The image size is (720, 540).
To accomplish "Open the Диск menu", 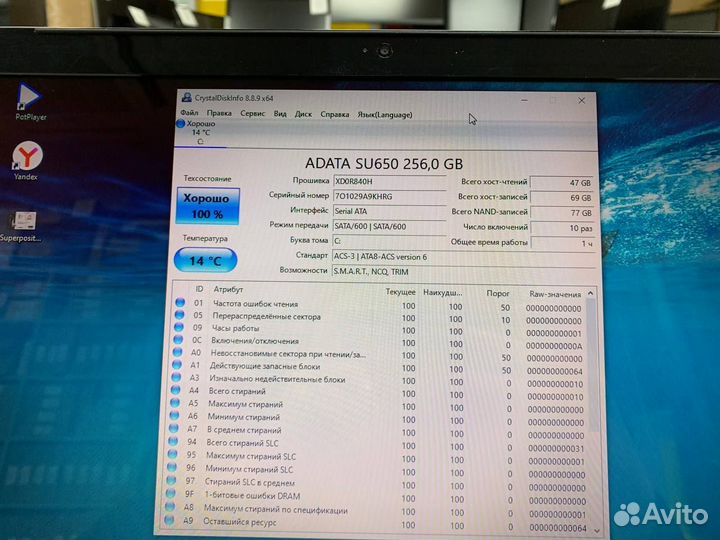I will click(303, 114).
